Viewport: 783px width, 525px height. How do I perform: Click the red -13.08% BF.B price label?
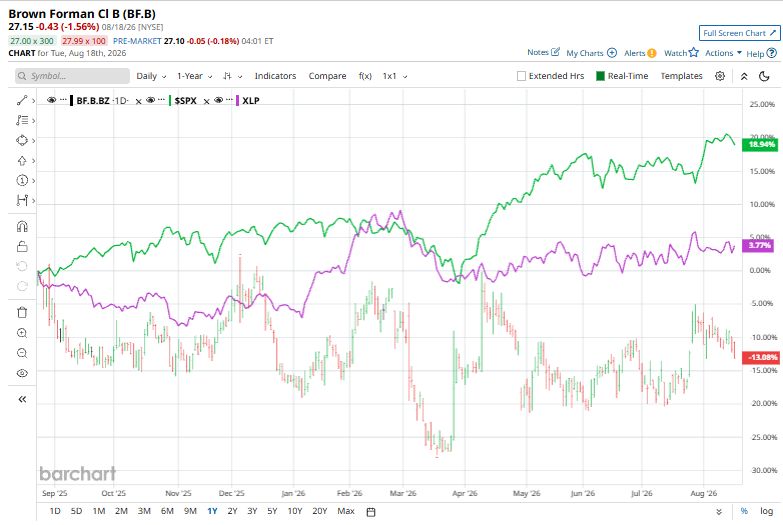click(760, 357)
